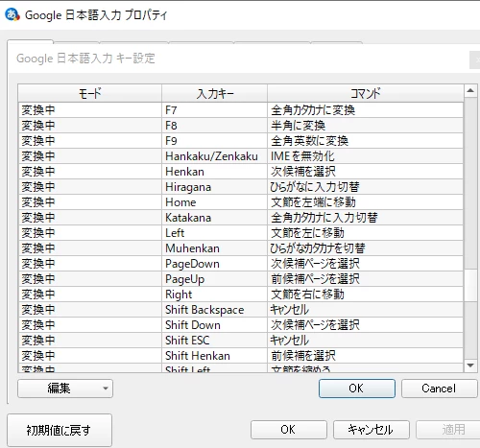Sort by the コマンド column header
Screen dimensions: 480x448
click(366, 93)
